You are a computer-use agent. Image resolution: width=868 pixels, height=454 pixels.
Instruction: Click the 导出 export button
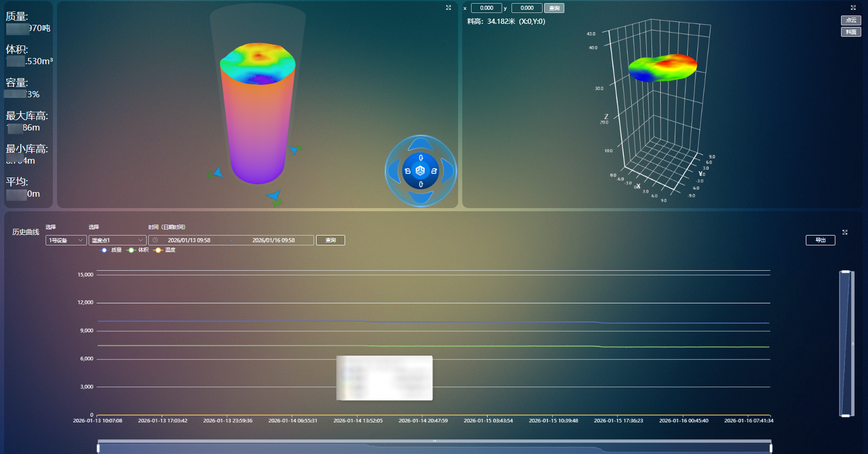coord(820,240)
